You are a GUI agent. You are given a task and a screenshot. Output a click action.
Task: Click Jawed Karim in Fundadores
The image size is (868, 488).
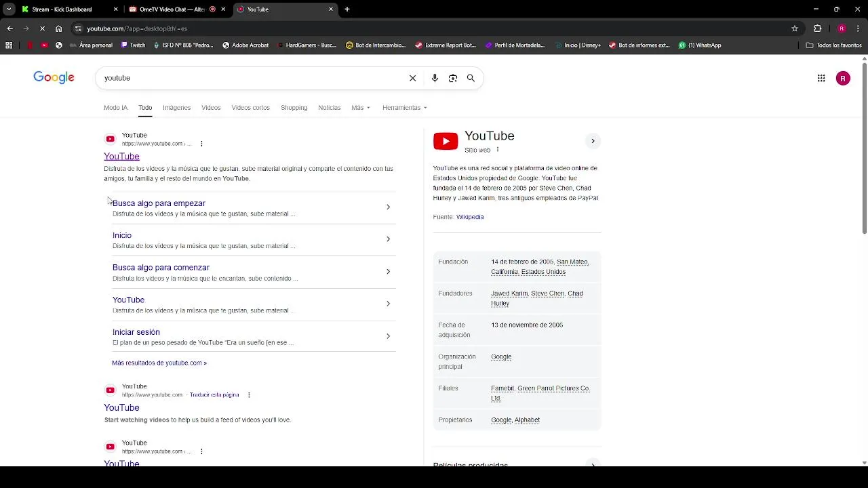click(x=509, y=293)
